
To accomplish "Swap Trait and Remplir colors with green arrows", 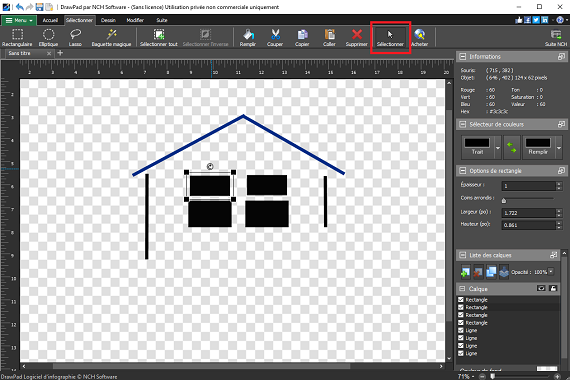I will (511, 148).
